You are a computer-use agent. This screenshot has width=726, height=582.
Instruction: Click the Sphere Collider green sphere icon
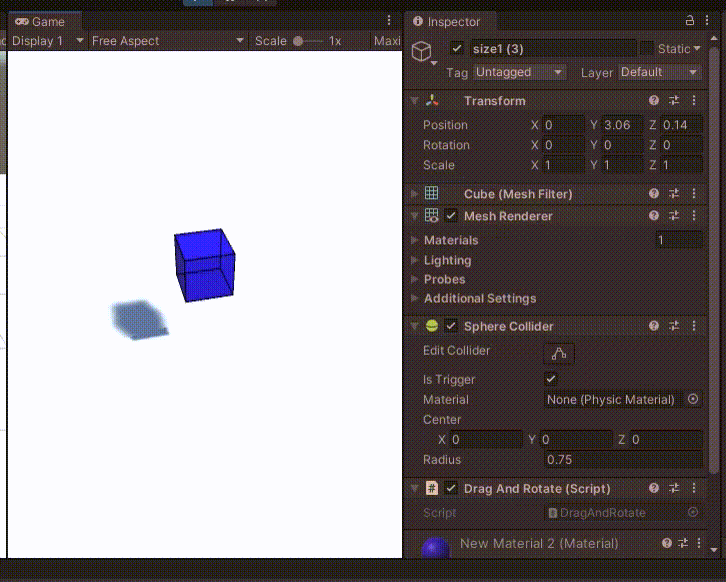(x=432, y=326)
